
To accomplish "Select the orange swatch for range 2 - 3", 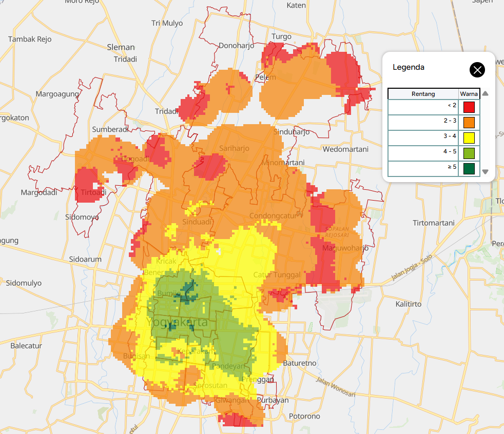I will click(x=469, y=123).
